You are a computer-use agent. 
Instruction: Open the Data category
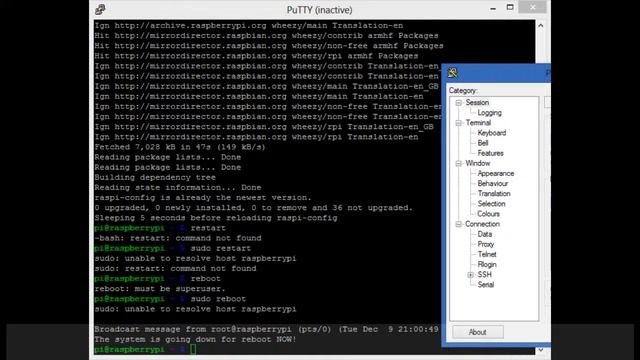click(484, 234)
